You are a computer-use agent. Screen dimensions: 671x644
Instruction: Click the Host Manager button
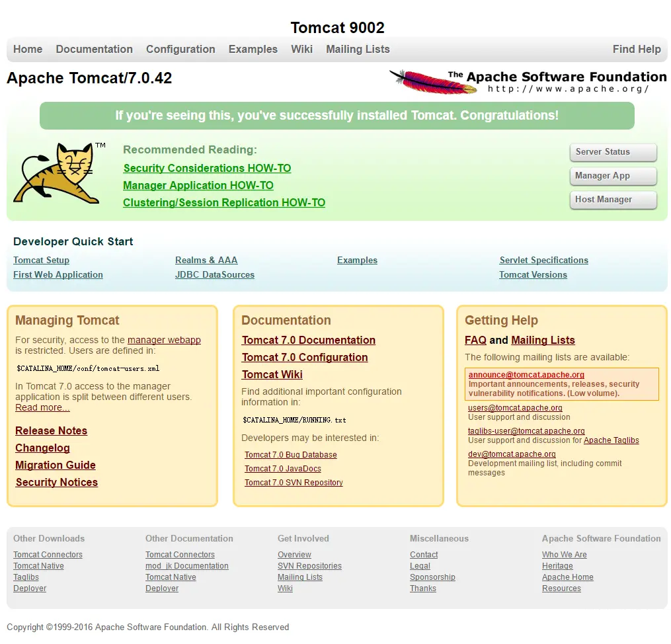pyautogui.click(x=613, y=200)
